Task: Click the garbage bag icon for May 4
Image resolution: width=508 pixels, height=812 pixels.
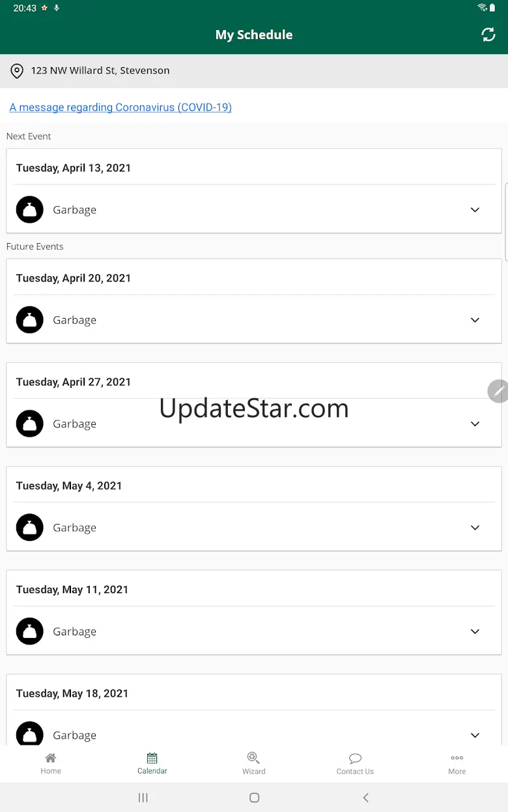Action: (30, 528)
